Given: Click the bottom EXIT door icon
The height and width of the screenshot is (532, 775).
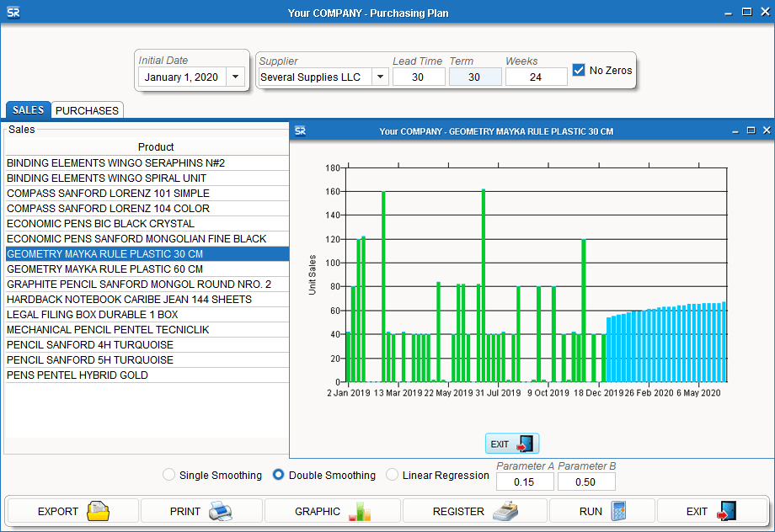Looking at the screenshot, I should 726,511.
